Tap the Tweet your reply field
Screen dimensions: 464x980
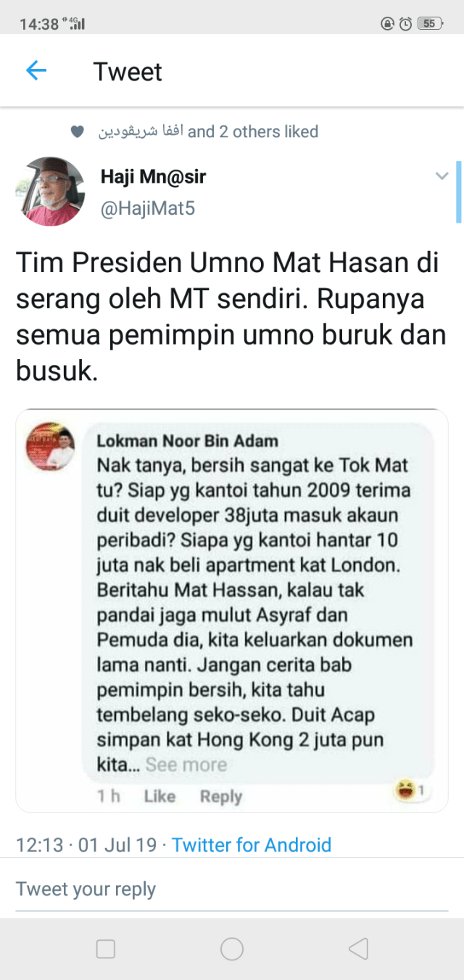point(232,889)
